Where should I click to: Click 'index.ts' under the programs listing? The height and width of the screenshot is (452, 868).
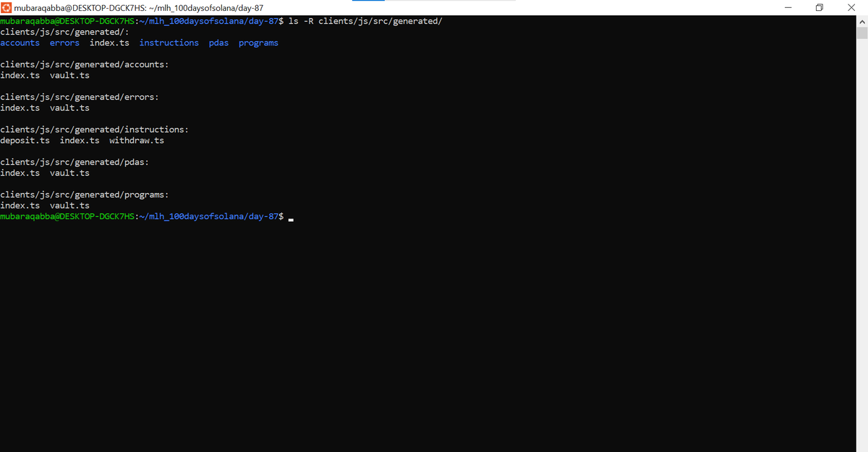pyautogui.click(x=20, y=205)
